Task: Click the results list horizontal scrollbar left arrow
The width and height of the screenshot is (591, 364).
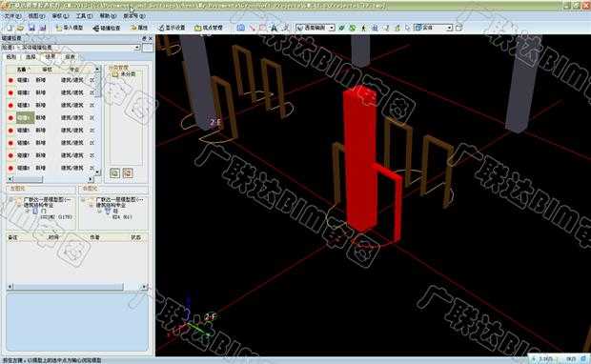Action: 10,179
